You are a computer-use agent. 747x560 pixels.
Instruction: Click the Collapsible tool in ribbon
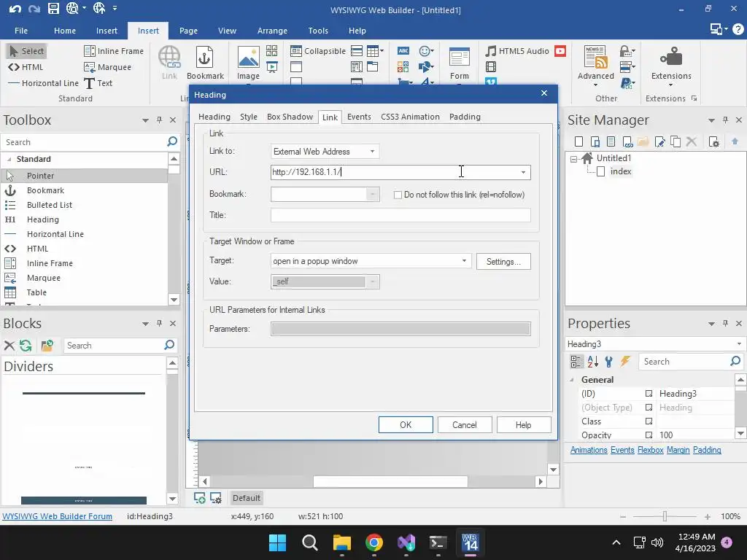click(318, 51)
